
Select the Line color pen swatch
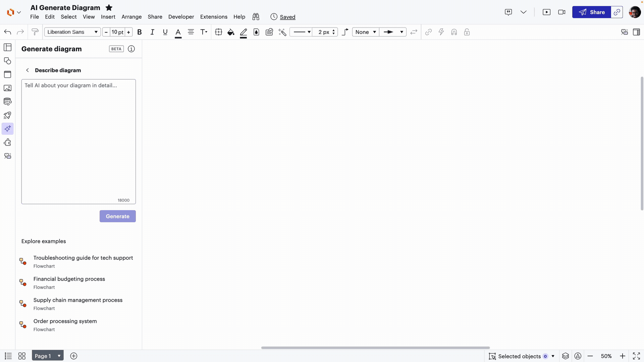(x=244, y=32)
